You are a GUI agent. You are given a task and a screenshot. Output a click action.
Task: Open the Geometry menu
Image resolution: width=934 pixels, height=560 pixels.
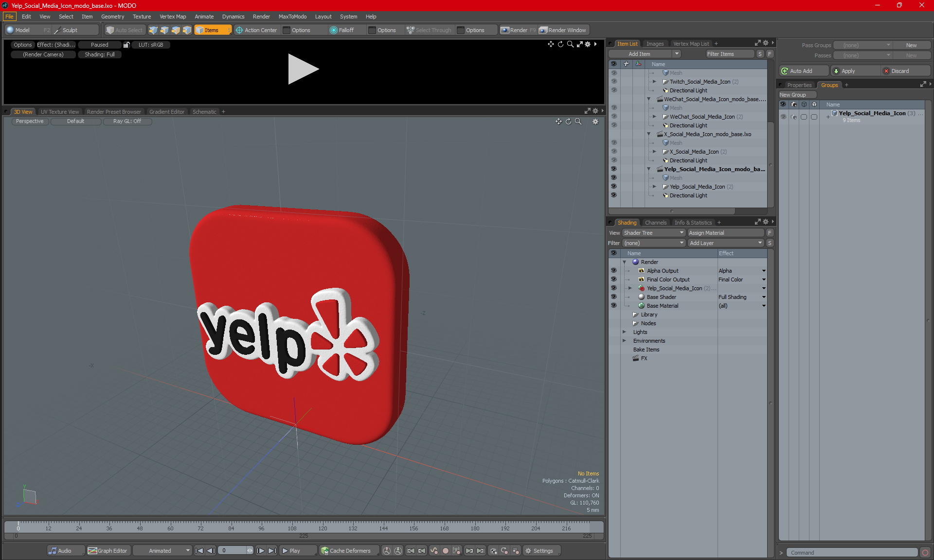112,17
